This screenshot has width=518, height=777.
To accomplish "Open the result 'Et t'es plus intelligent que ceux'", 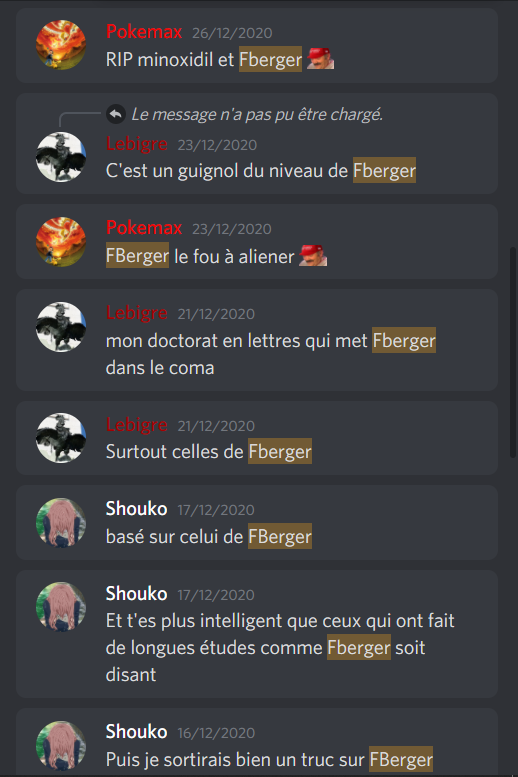I will pos(257,634).
